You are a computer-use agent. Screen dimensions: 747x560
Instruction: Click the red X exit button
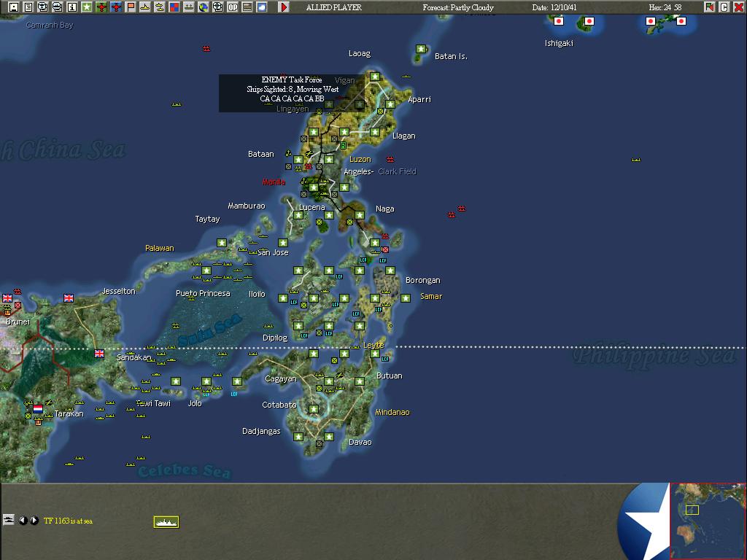pyautogui.click(x=738, y=7)
